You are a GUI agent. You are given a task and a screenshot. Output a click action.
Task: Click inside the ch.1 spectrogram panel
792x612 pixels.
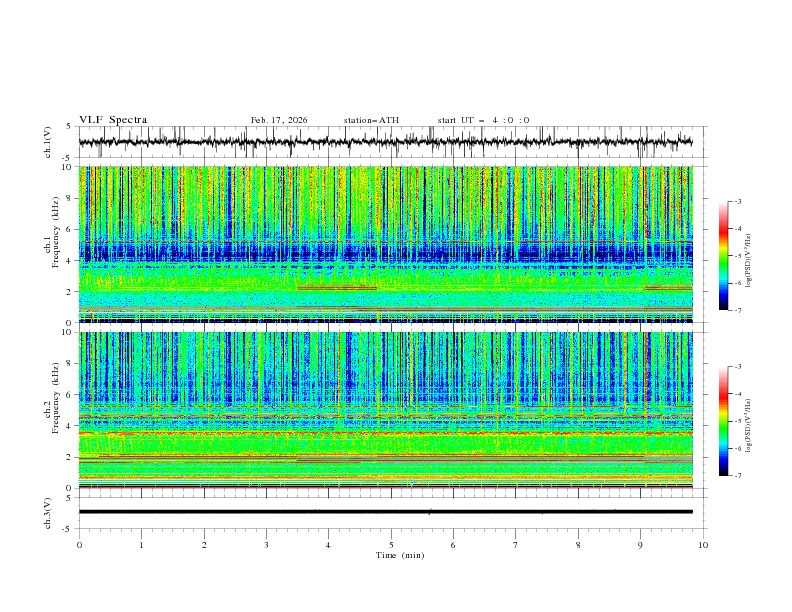point(385,244)
